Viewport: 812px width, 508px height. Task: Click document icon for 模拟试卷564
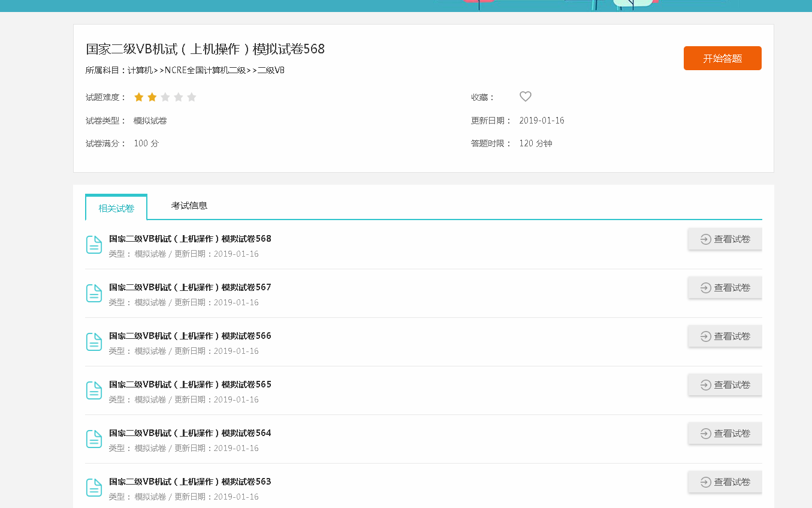coord(94,439)
